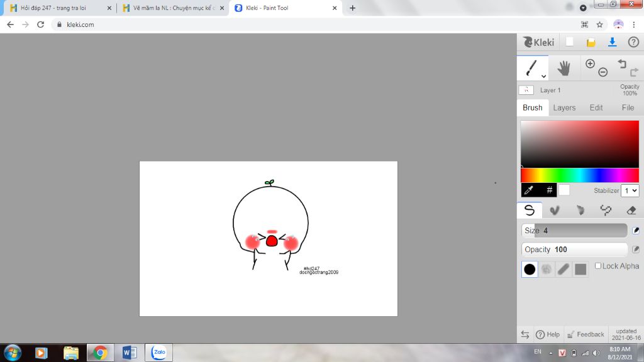The height and width of the screenshot is (362, 644).
Task: Switch to the Edit tab
Action: pyautogui.click(x=596, y=107)
